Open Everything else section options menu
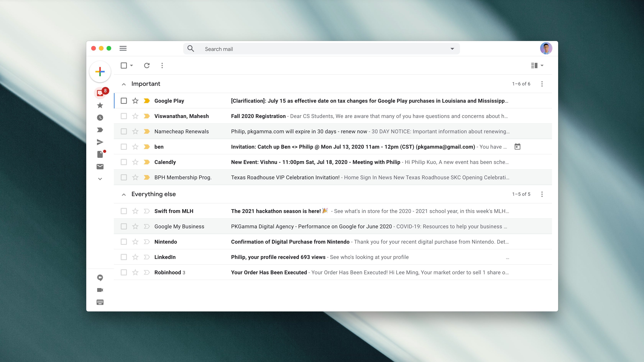644x362 pixels. pyautogui.click(x=542, y=194)
